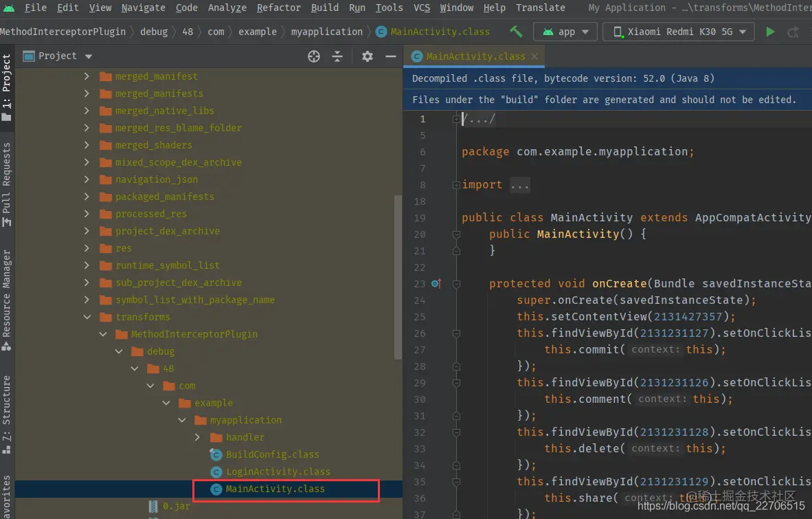
Task: Click MethodInterceptorPlugin breadcrumb
Action: coord(63,32)
